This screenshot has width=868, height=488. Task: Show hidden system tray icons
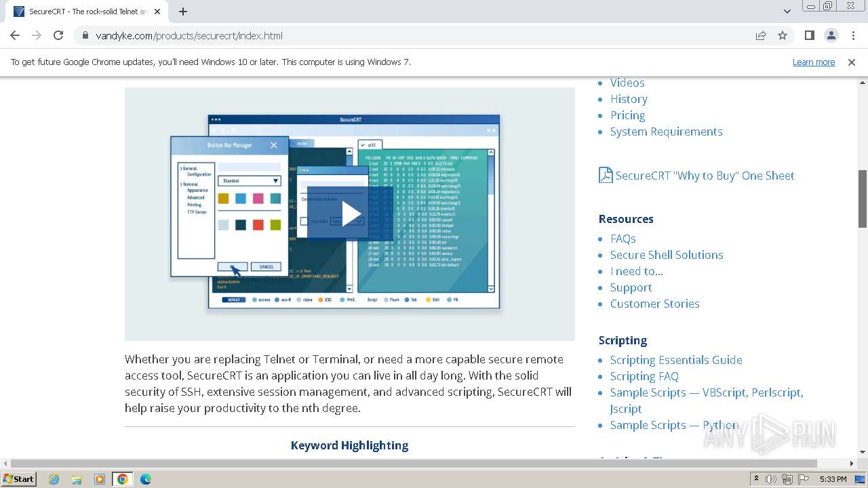click(756, 479)
